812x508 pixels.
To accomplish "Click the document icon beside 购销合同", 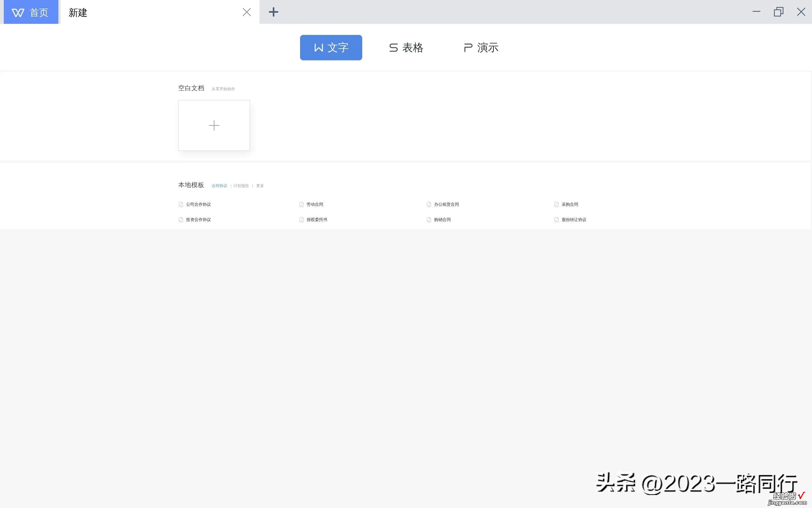I will [x=429, y=220].
